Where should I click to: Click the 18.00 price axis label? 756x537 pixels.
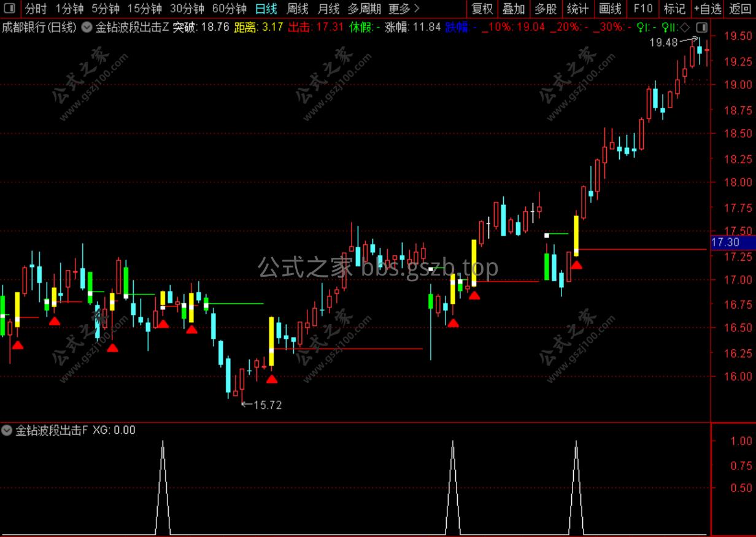738,182
